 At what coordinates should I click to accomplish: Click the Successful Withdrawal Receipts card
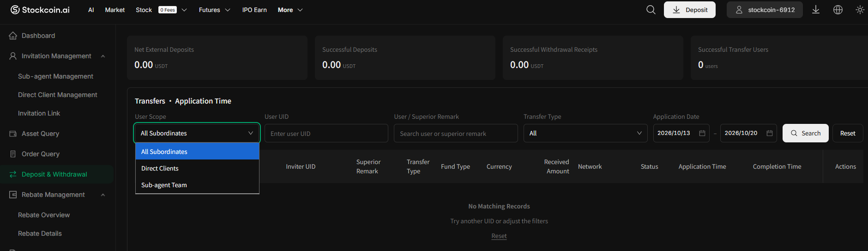pyautogui.click(x=593, y=58)
